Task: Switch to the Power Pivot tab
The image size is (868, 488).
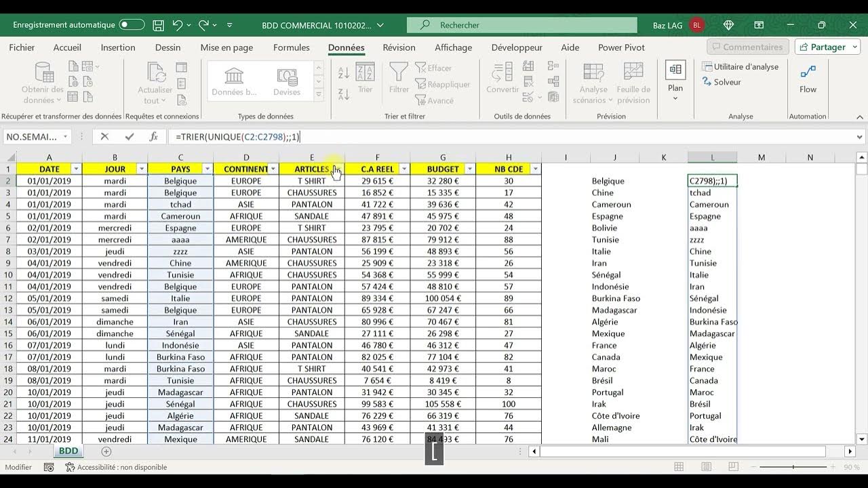Action: (x=621, y=47)
